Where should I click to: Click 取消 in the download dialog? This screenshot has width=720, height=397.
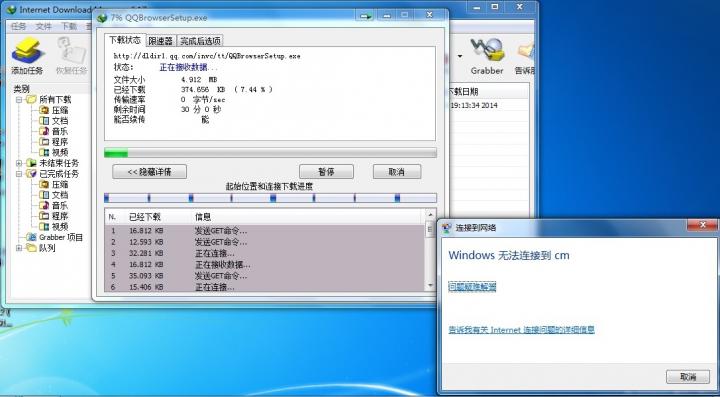coord(397,172)
